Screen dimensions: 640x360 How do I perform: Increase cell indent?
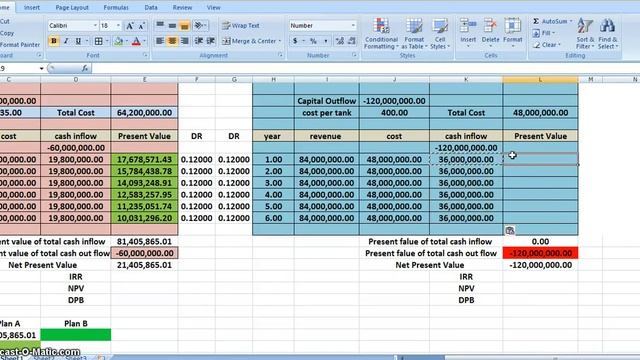211,41
